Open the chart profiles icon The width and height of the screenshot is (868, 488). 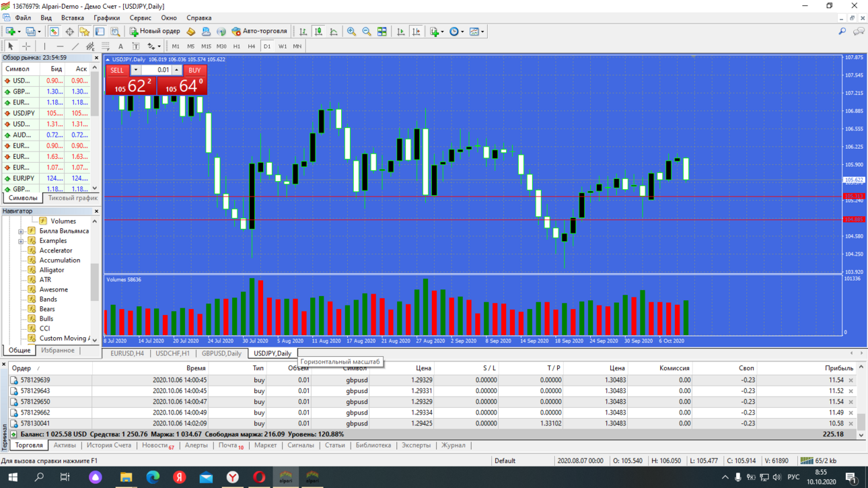click(x=30, y=32)
